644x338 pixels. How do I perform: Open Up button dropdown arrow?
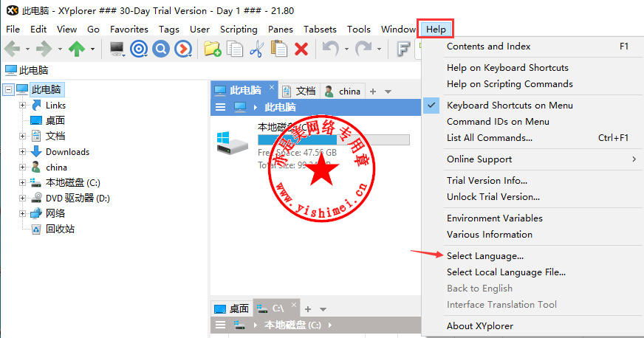pos(93,49)
